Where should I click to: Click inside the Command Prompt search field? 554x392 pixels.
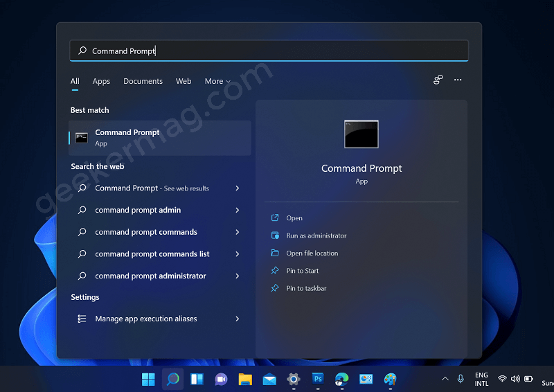pyautogui.click(x=269, y=51)
